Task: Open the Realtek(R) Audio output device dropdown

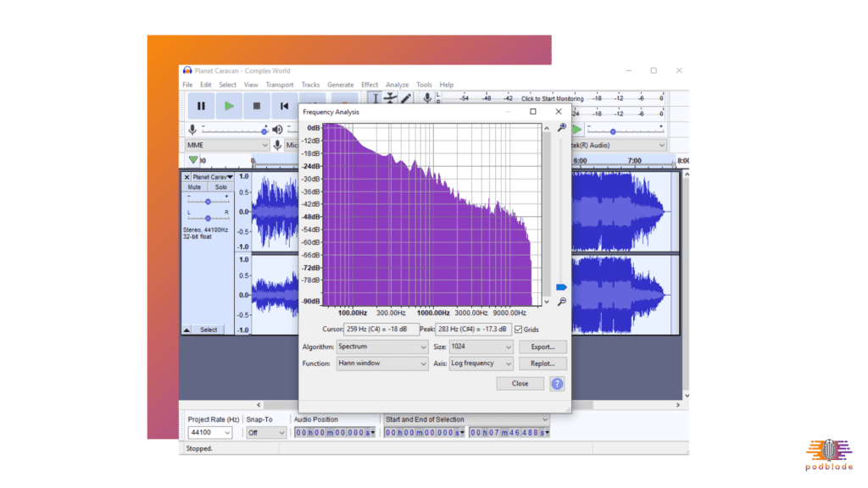Action: click(x=619, y=145)
